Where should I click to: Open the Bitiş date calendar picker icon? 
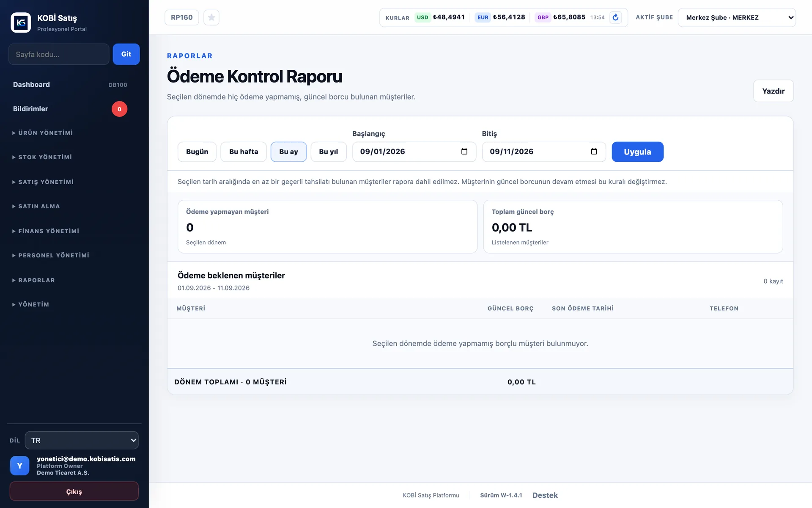point(594,152)
